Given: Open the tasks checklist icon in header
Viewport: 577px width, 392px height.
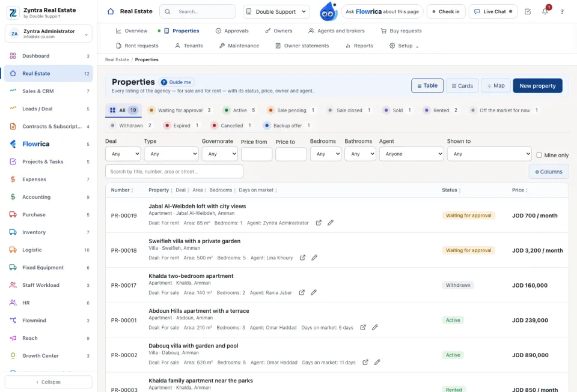Looking at the screenshot, I should pyautogui.click(x=528, y=12).
